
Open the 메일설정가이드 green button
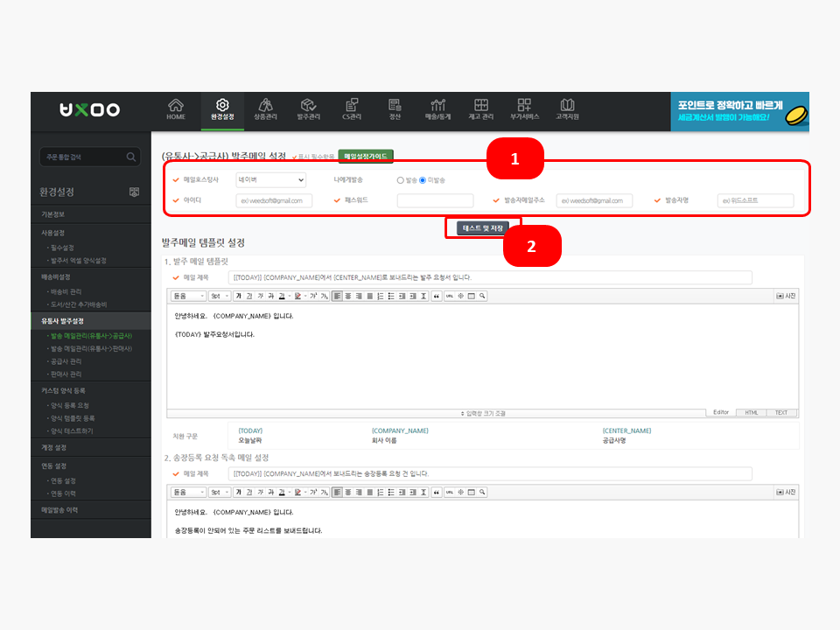(366, 156)
